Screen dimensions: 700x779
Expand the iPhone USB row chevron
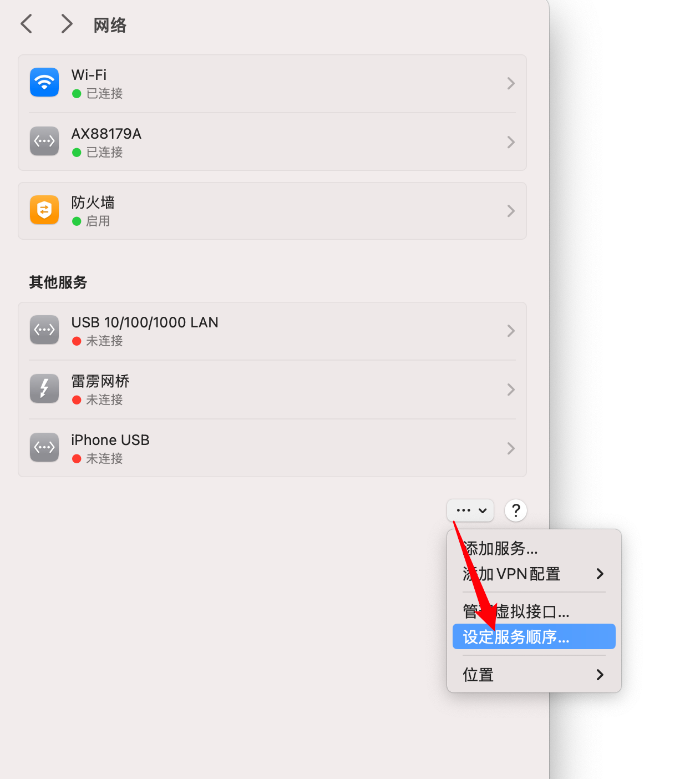coord(511,448)
